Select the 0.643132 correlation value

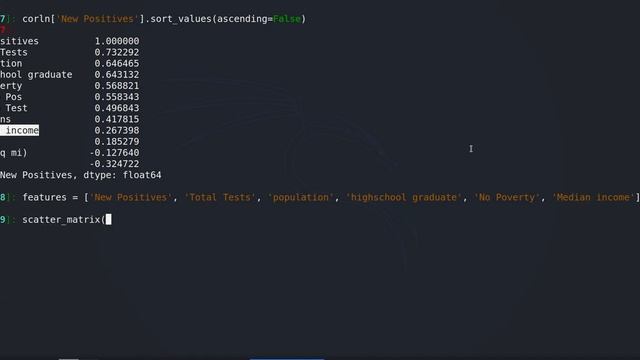coord(117,75)
